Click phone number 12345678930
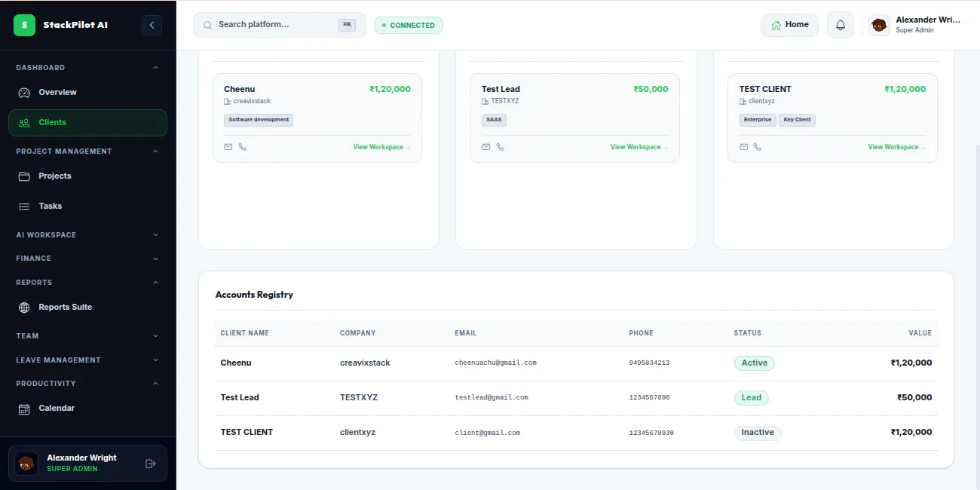Image resolution: width=980 pixels, height=490 pixels. 651,433
